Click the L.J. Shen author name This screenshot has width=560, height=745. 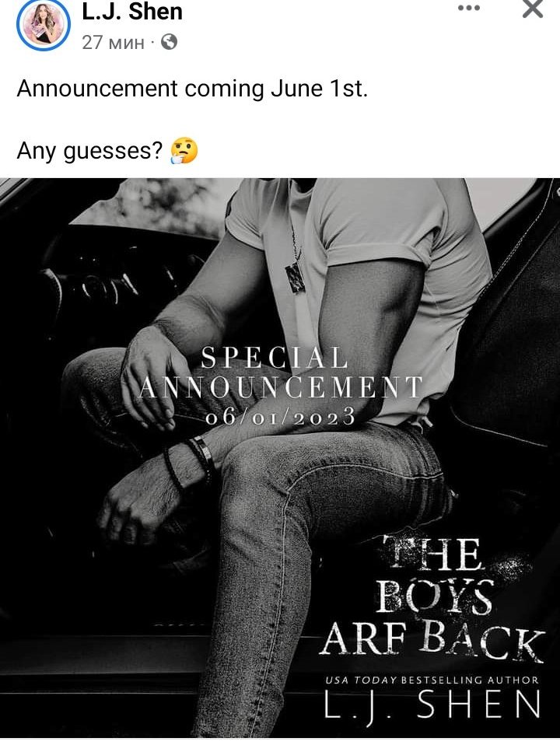point(132,12)
